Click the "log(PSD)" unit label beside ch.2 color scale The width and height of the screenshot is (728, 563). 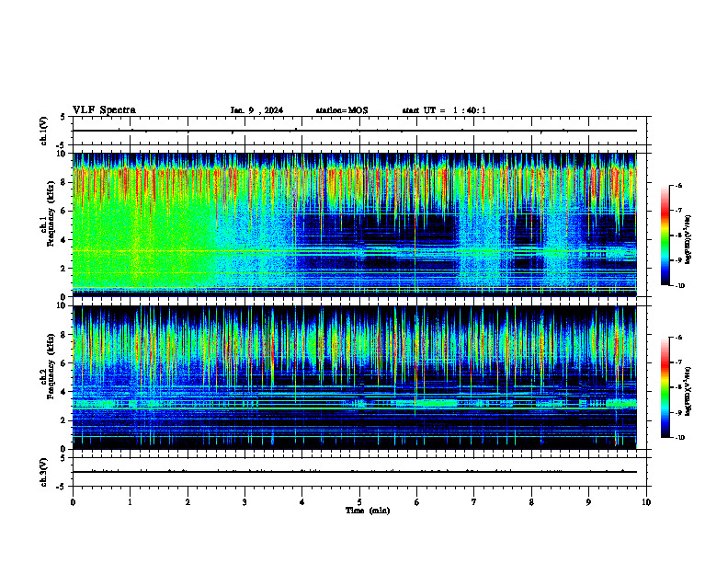(x=688, y=391)
